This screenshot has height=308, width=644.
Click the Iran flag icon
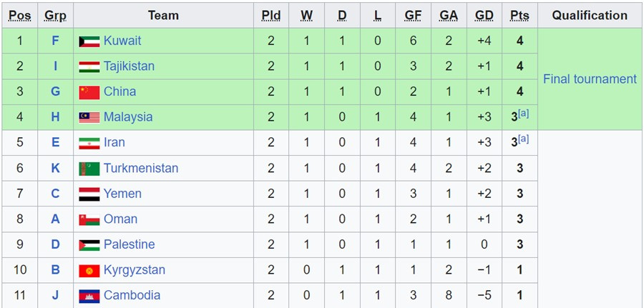[x=89, y=143]
